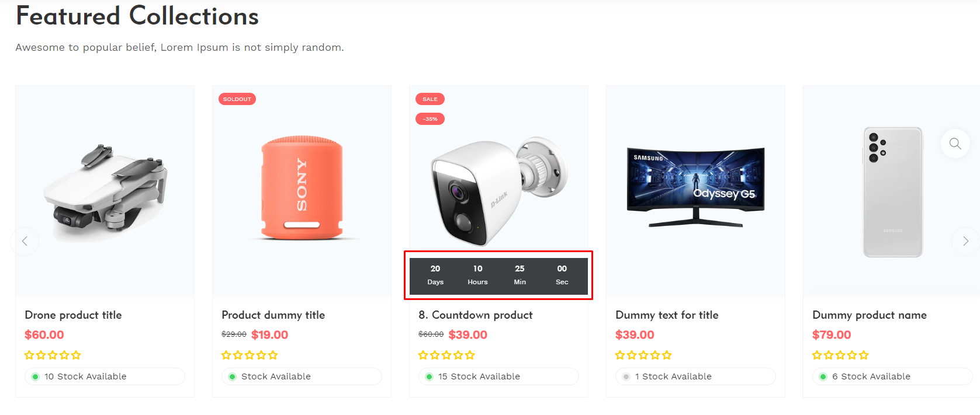Click the Samsung Odyssey G5 monitor image
This screenshot has height=415, width=980.
click(x=695, y=187)
